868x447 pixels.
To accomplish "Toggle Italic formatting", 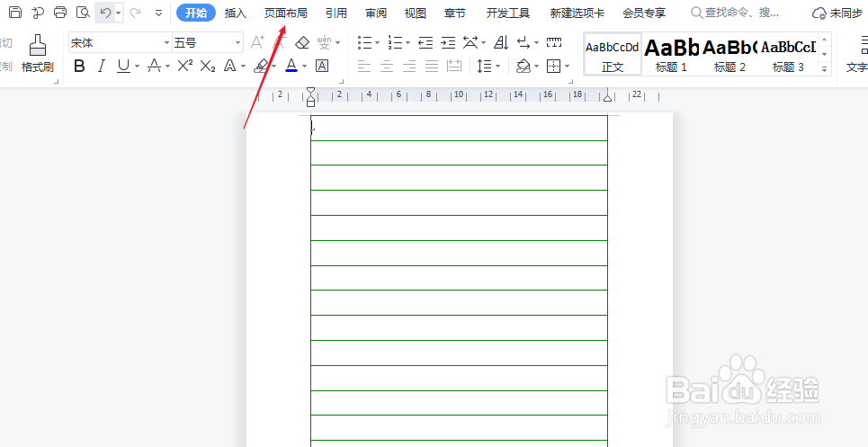I will pyautogui.click(x=102, y=67).
